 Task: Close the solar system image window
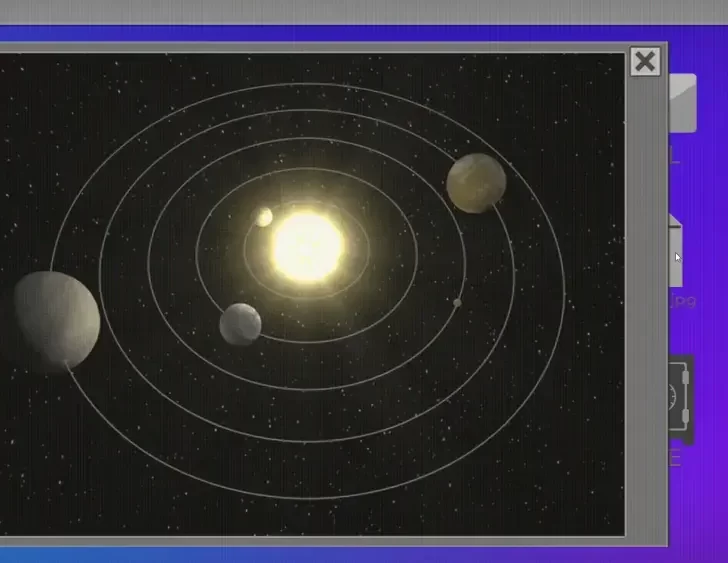(x=645, y=62)
